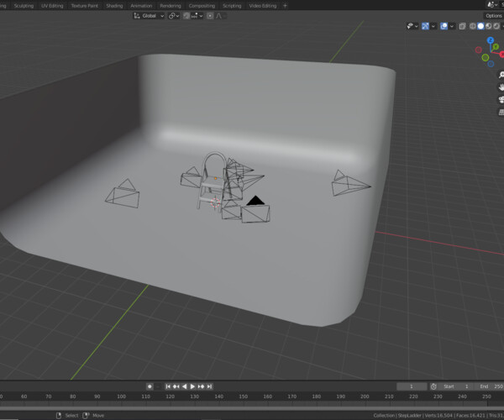
Task: Click frame 150 on the timeline ruler
Action: click(243, 396)
